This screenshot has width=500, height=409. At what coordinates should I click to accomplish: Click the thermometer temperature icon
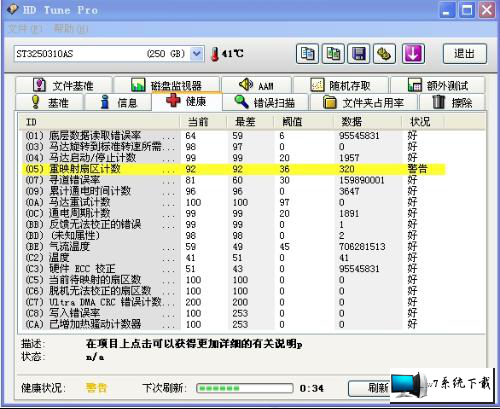click(215, 54)
